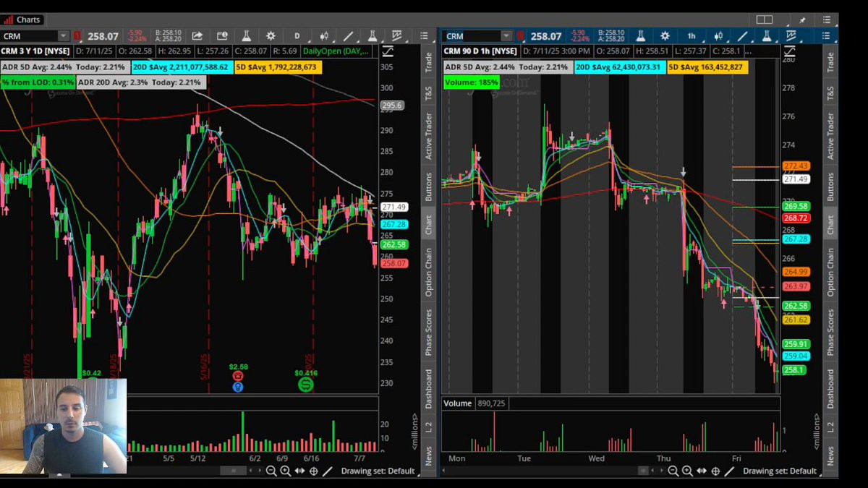Viewport: 868px width, 488px height.
Task: Open chart settings gear on right chart
Action: tap(665, 36)
